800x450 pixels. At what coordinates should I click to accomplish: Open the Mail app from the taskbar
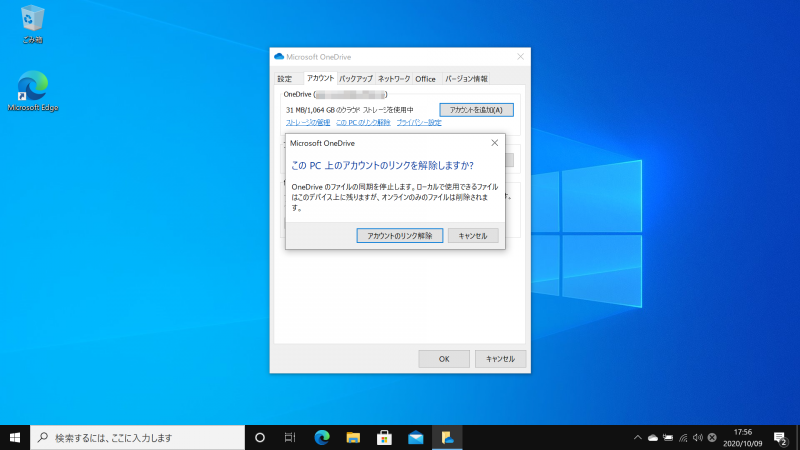(416, 438)
